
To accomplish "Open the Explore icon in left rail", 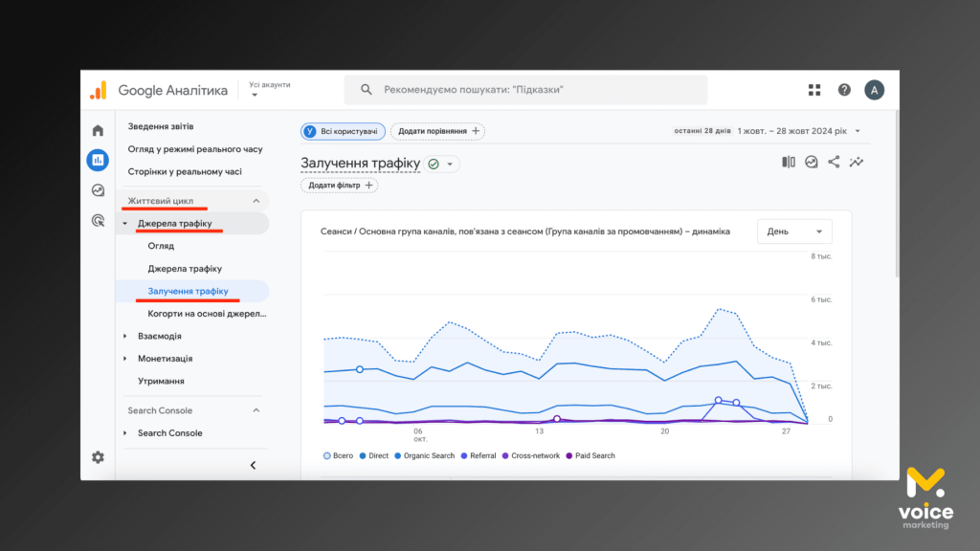I will pos(98,190).
